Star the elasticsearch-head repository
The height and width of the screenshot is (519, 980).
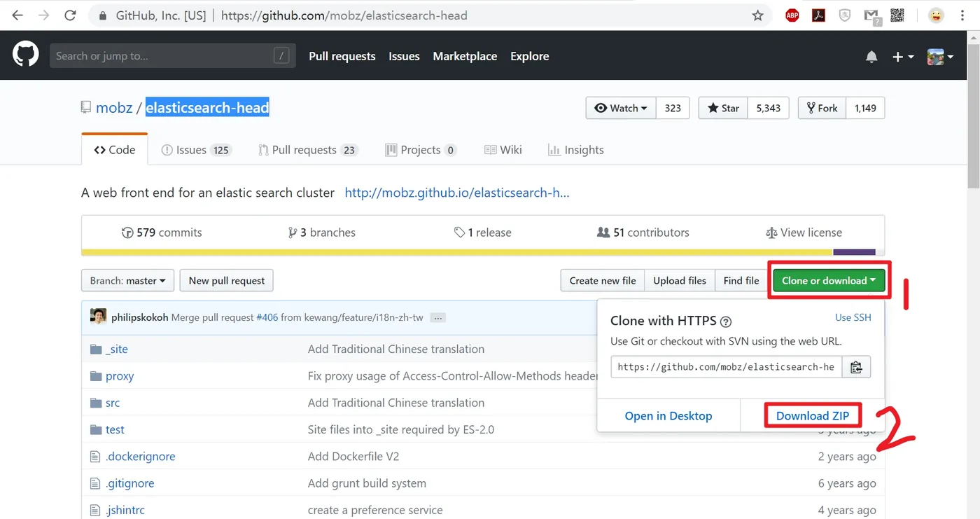723,108
